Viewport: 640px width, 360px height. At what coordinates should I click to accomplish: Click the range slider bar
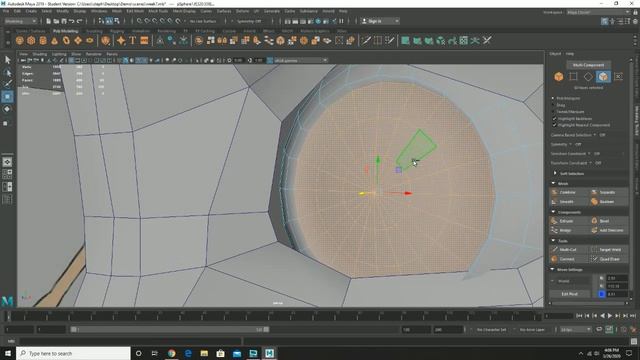point(169,329)
